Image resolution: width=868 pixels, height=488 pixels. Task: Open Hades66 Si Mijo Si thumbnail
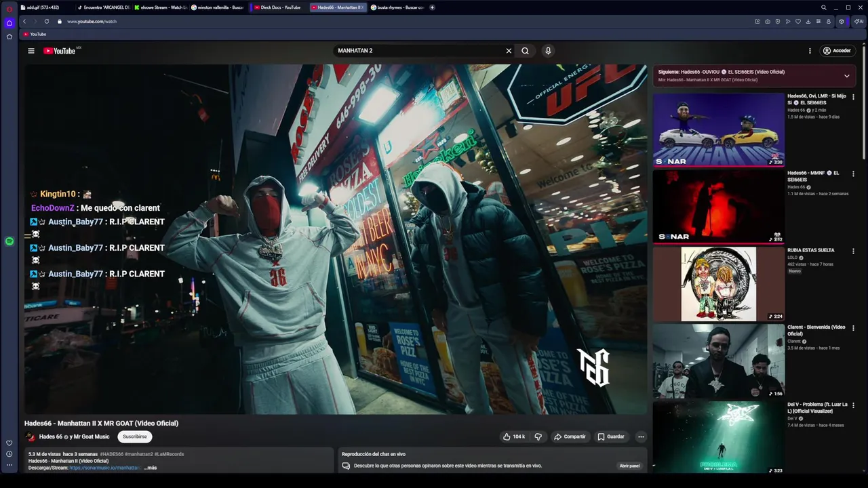tap(718, 129)
